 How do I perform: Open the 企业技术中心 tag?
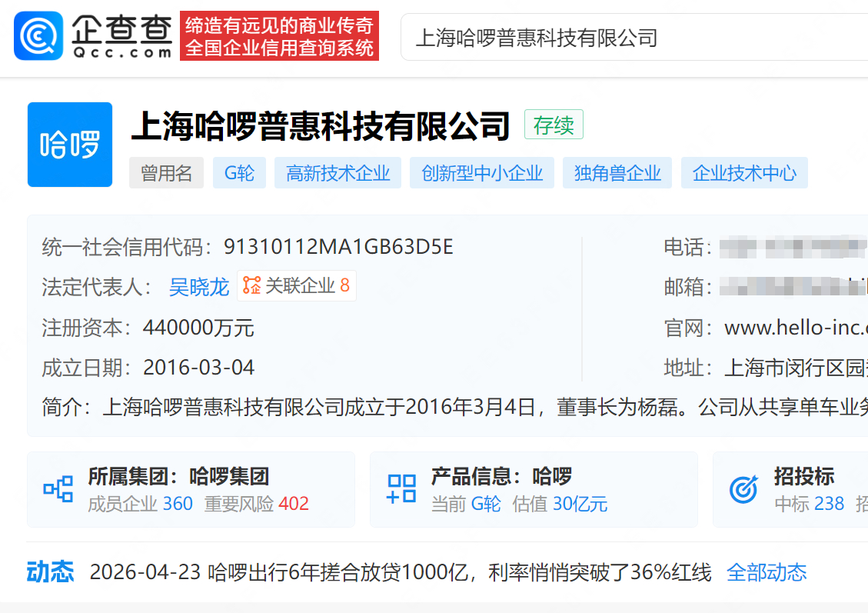tap(744, 173)
